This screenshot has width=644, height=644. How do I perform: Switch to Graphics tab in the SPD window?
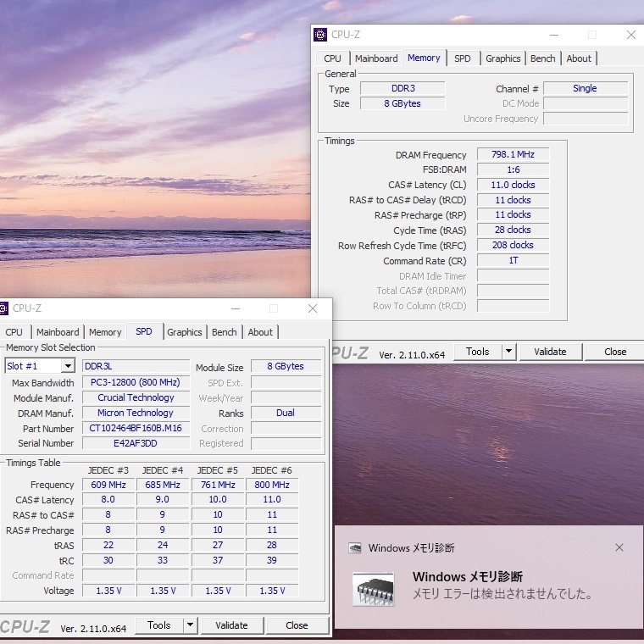coord(184,332)
